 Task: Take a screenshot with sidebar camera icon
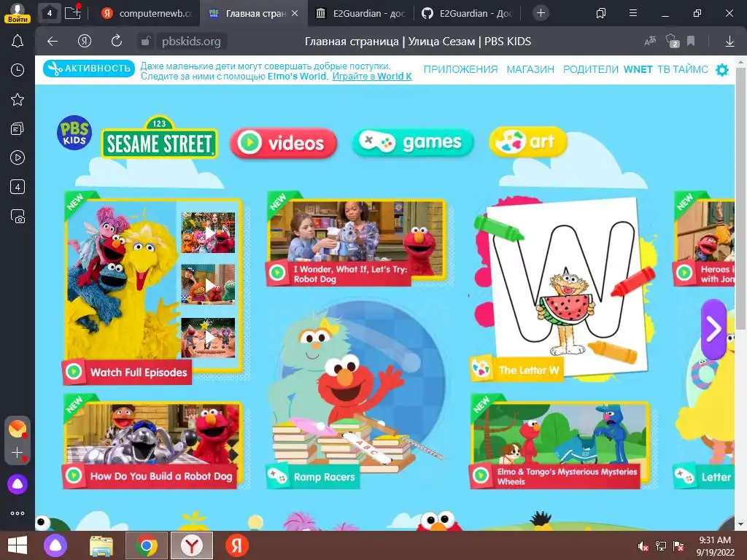(x=18, y=216)
